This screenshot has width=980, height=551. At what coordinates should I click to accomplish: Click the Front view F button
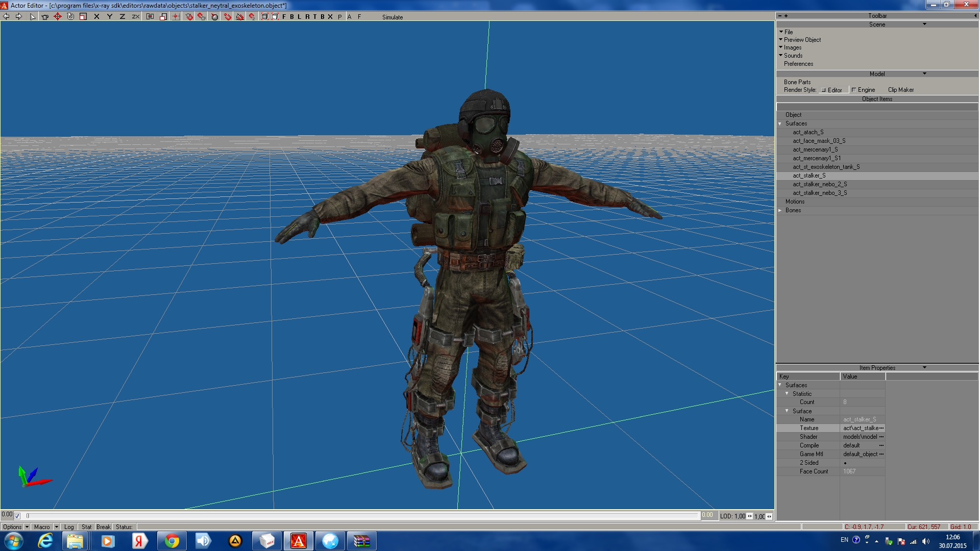[284, 17]
